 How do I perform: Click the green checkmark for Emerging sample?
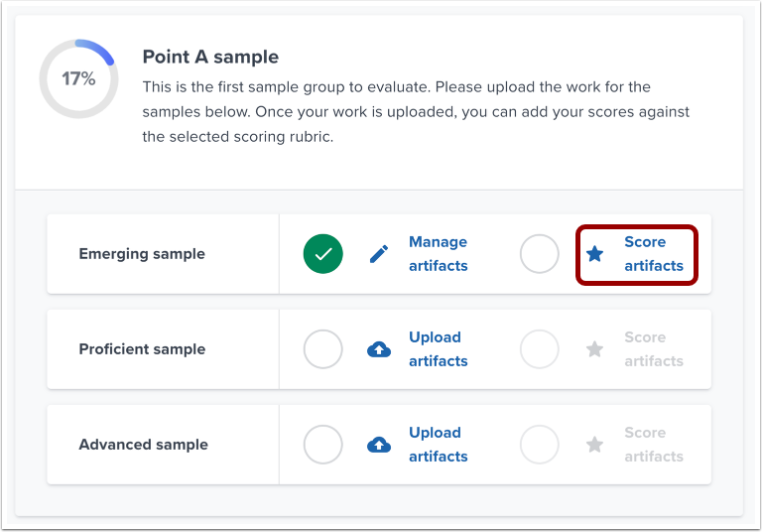[323, 254]
